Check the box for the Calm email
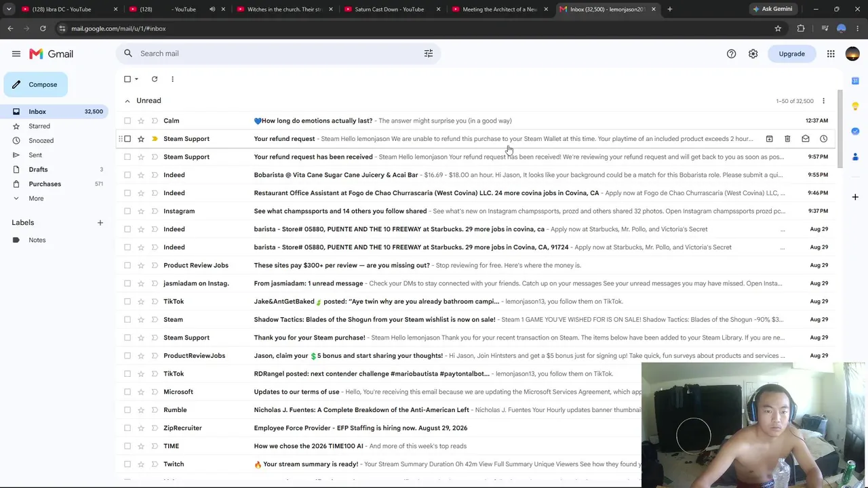This screenshot has height=488, width=868. pyautogui.click(x=127, y=121)
